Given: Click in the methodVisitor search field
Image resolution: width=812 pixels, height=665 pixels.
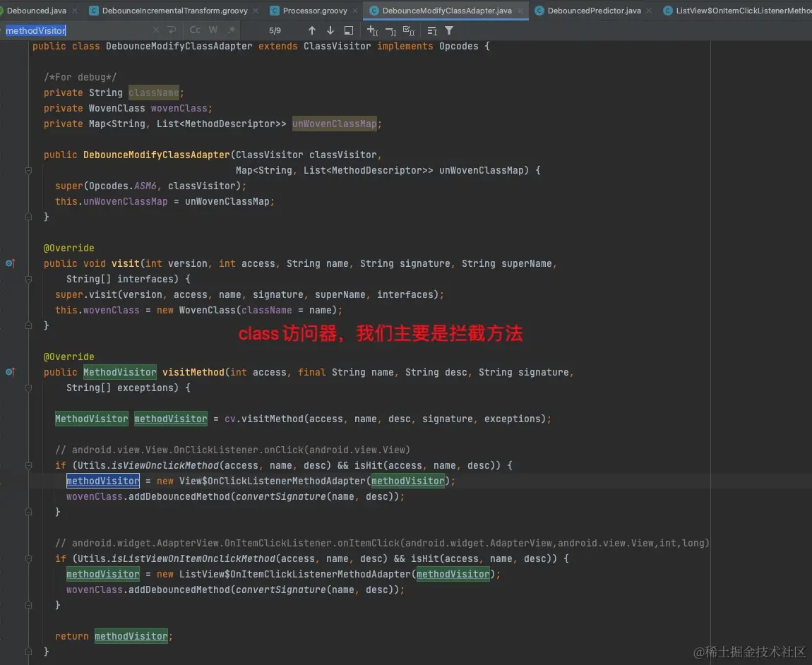Looking at the screenshot, I should tap(78, 30).
